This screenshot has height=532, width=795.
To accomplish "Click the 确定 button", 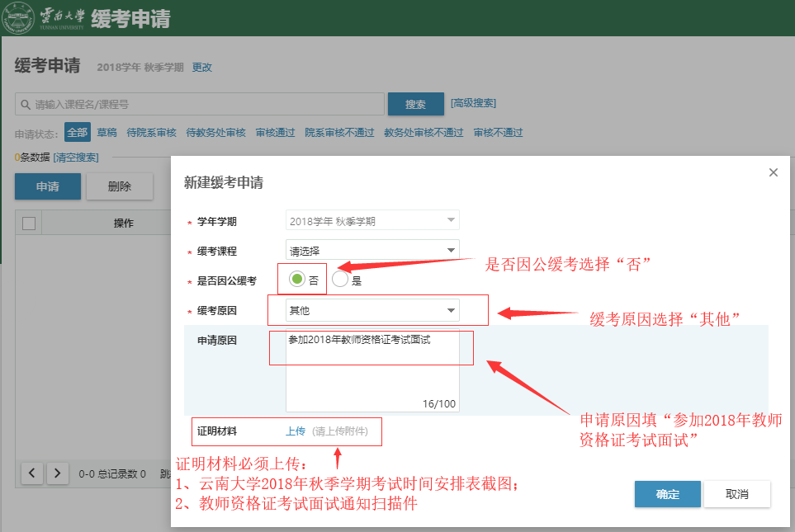I will [667, 494].
